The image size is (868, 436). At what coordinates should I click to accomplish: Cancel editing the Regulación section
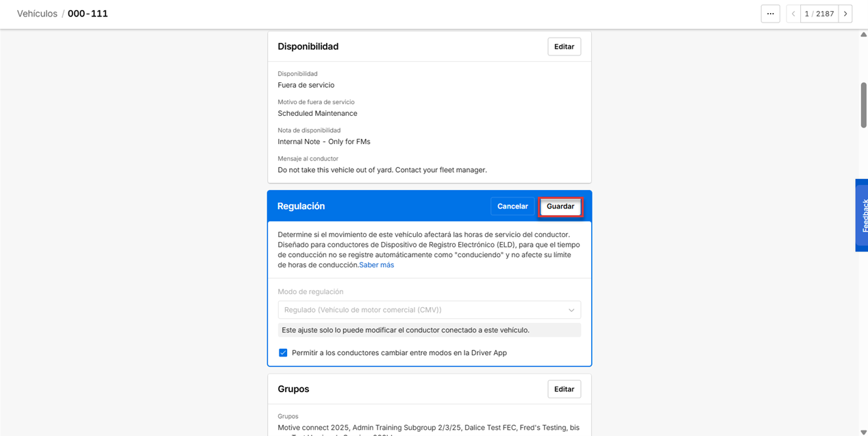point(512,206)
